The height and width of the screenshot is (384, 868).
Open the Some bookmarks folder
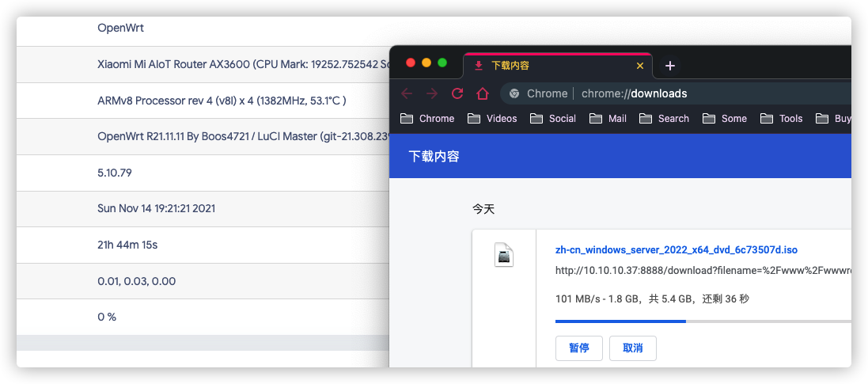[x=725, y=119]
